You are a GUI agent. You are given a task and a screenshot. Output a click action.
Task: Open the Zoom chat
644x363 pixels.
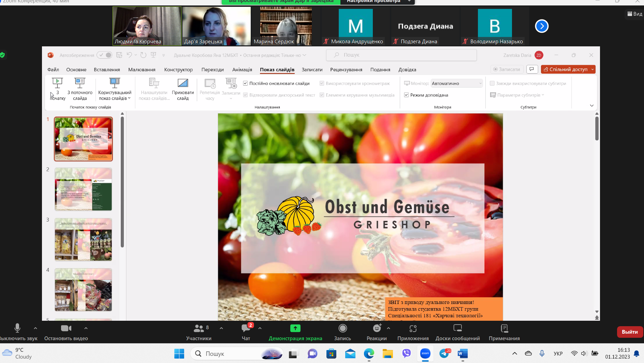[x=246, y=332]
